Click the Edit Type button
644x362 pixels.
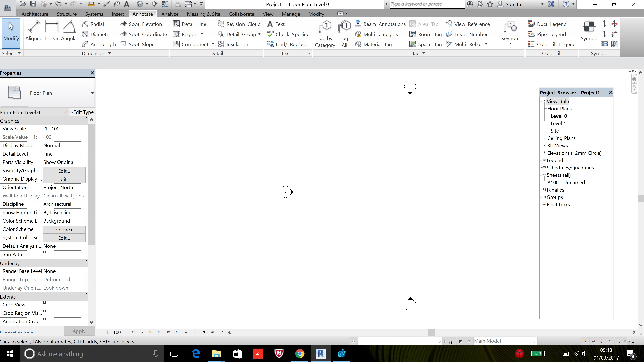tap(83, 112)
